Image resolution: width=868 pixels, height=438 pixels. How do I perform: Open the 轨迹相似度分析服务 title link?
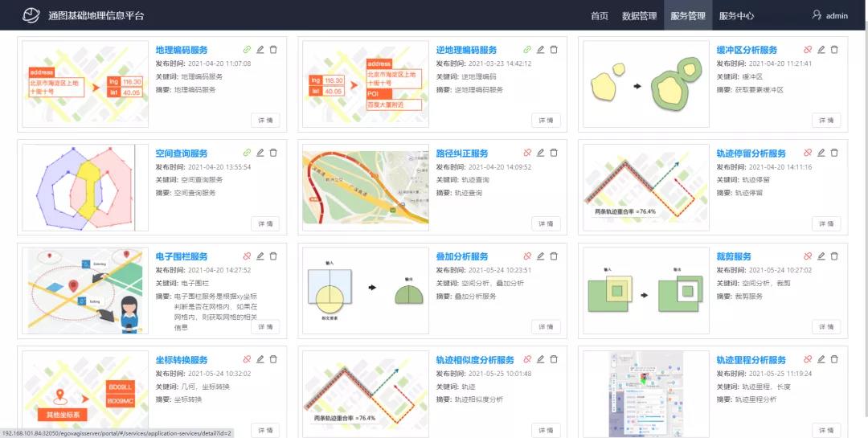point(474,360)
